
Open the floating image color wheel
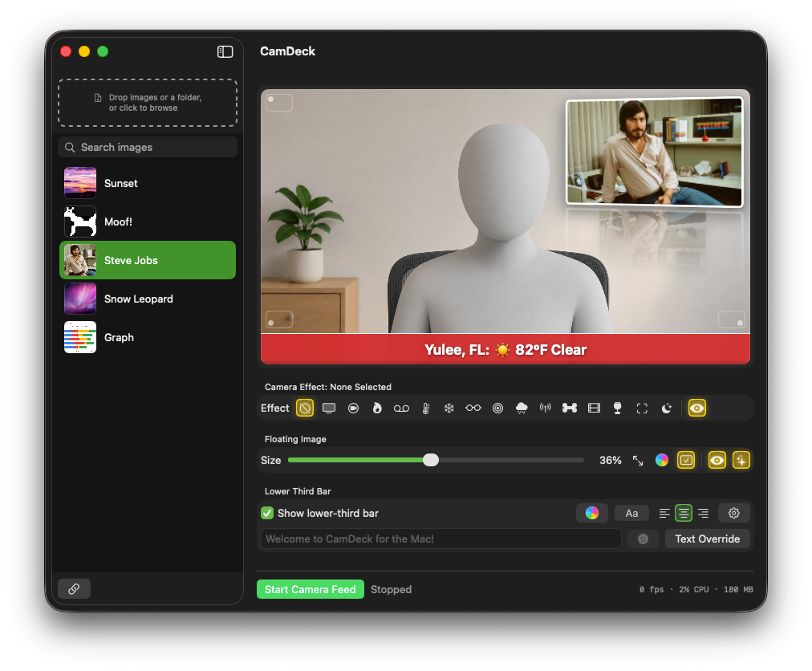point(662,460)
